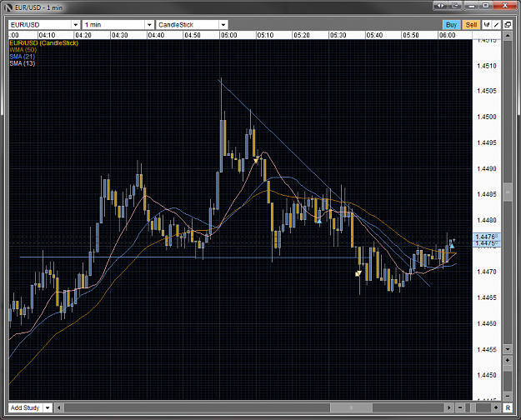Click the 1.4470 price axis label
Image resolution: width=521 pixels, height=420 pixels.
click(487, 272)
